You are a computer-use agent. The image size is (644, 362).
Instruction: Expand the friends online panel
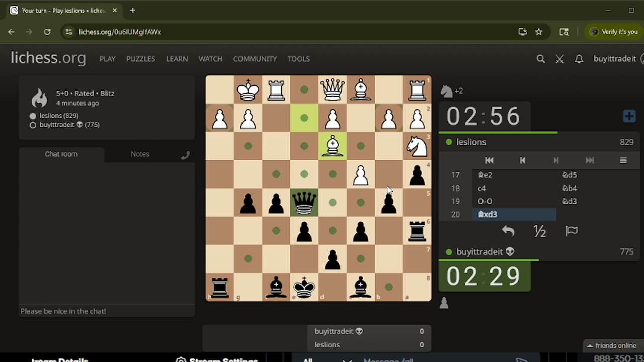[611, 346]
